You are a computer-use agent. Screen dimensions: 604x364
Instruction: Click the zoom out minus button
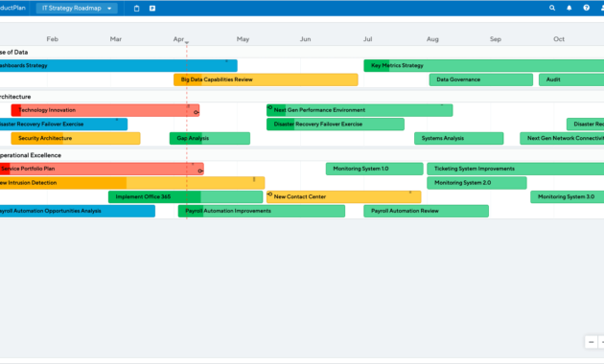point(591,342)
